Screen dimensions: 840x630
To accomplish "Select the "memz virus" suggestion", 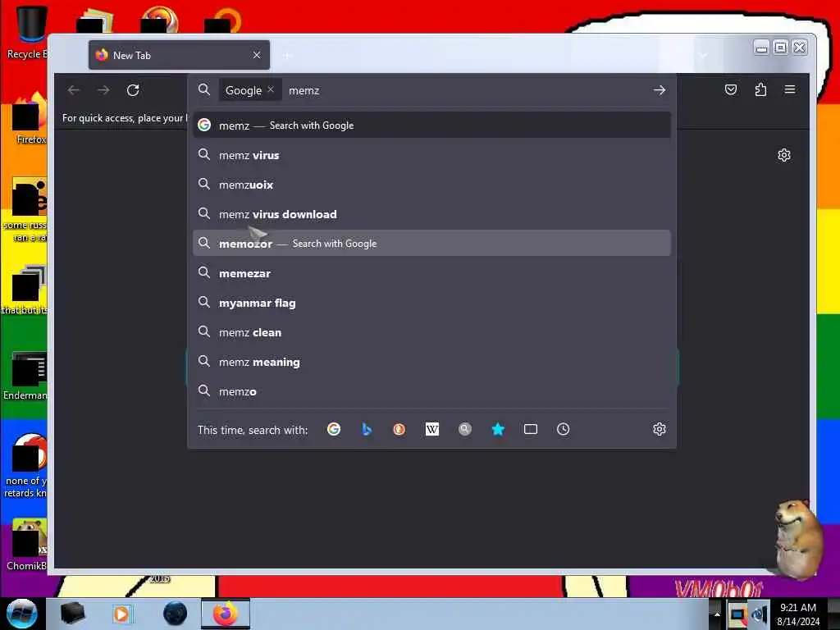I will click(x=431, y=155).
